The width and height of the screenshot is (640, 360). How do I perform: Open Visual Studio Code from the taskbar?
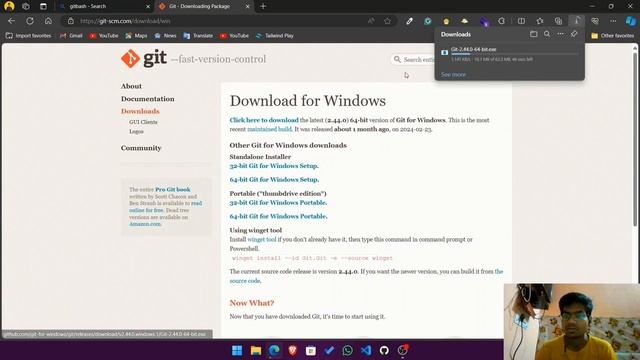tap(366, 350)
